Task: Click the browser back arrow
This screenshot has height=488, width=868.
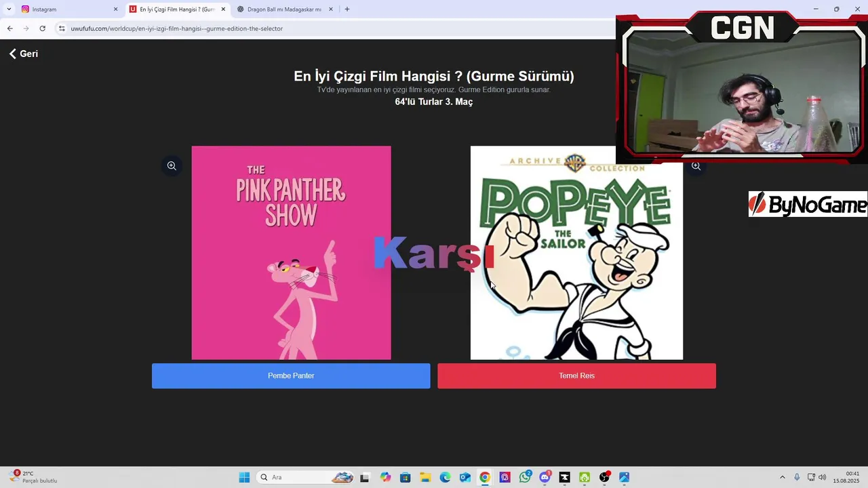Action: (x=9, y=28)
